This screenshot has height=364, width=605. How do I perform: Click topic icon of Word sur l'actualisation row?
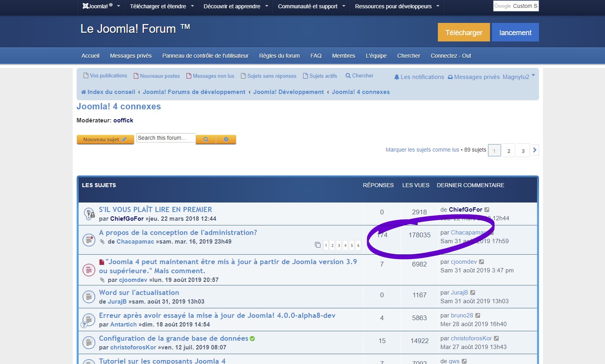[x=89, y=297]
